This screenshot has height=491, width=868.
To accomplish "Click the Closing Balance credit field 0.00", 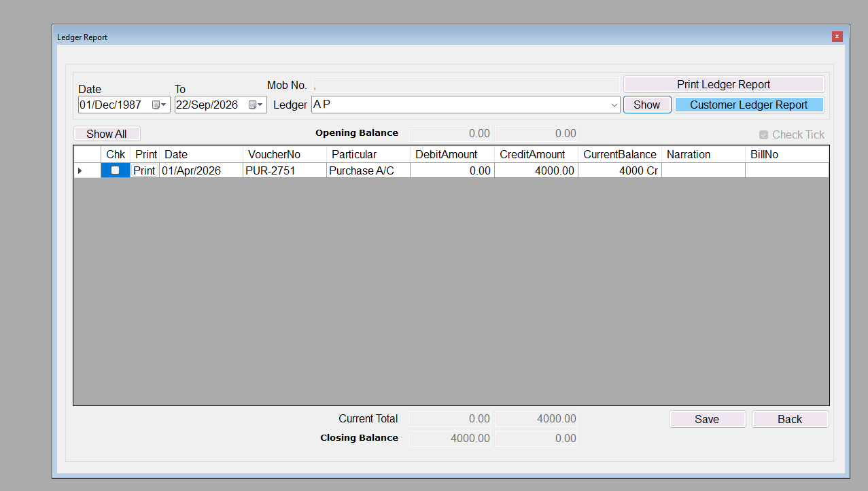I will [x=536, y=438].
